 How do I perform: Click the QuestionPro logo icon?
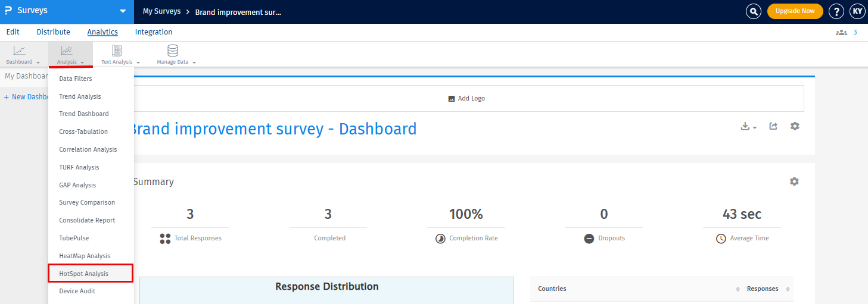point(8,11)
